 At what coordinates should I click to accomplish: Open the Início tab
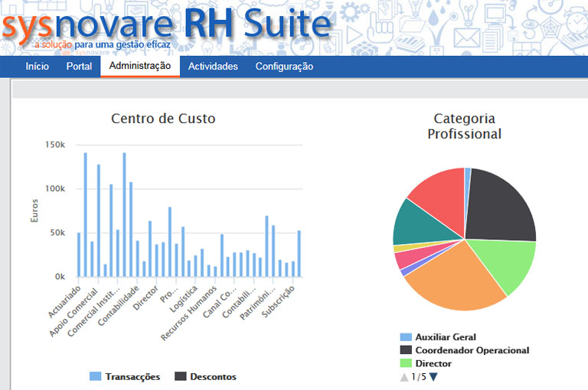tap(37, 67)
